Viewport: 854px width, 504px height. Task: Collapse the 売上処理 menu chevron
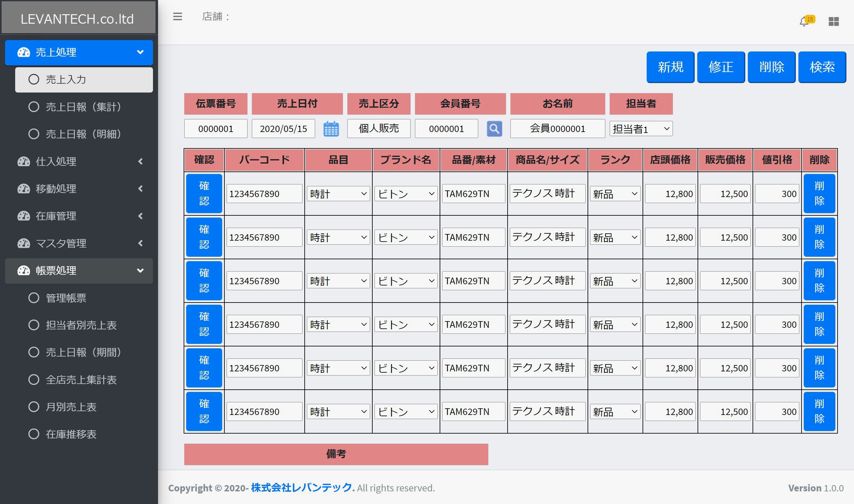(x=140, y=52)
